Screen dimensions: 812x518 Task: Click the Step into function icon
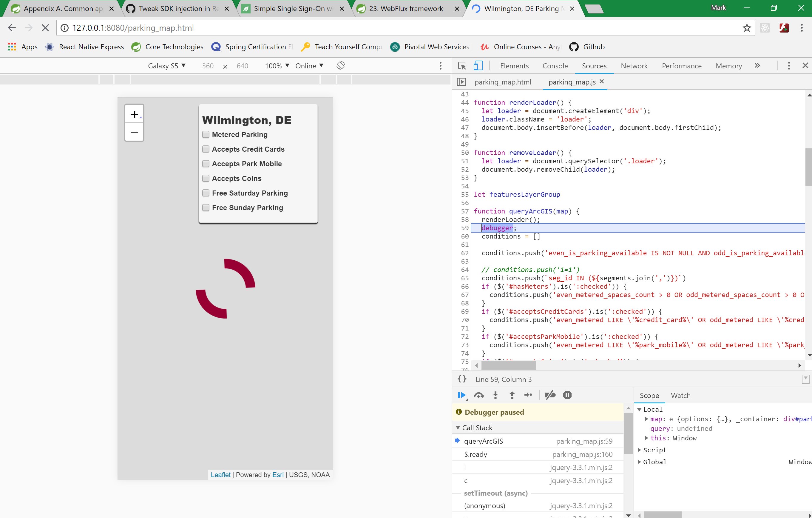[x=495, y=395]
